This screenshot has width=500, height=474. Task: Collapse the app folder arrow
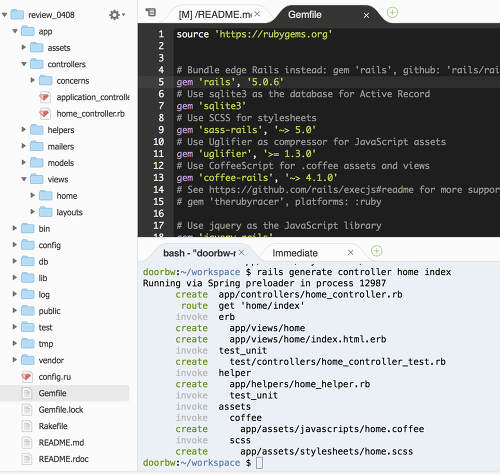click(x=15, y=31)
